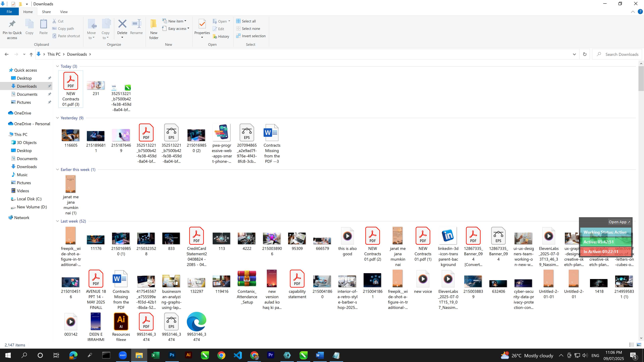Screen dimensions: 644x362
Task: Open the Easy access dropdown
Action: coord(176,28)
